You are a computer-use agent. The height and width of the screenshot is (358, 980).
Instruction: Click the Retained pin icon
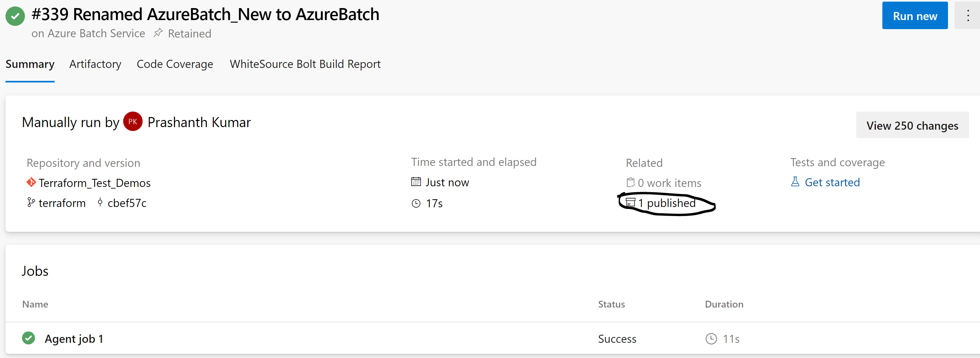click(x=158, y=33)
